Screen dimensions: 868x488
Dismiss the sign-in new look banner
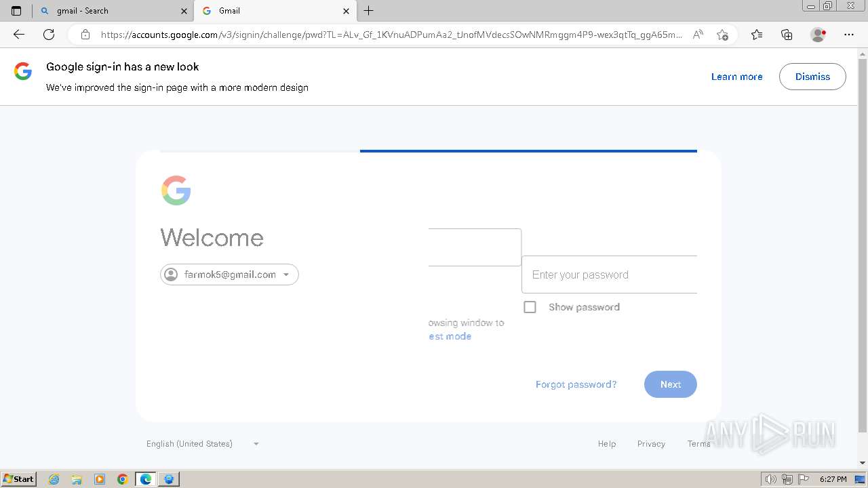[812, 77]
